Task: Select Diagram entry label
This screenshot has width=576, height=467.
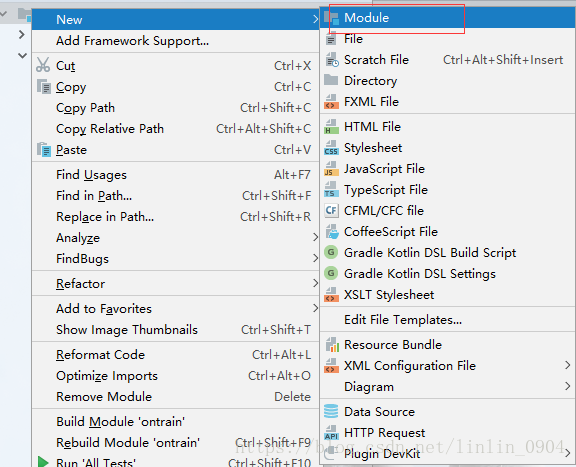Action: click(369, 387)
